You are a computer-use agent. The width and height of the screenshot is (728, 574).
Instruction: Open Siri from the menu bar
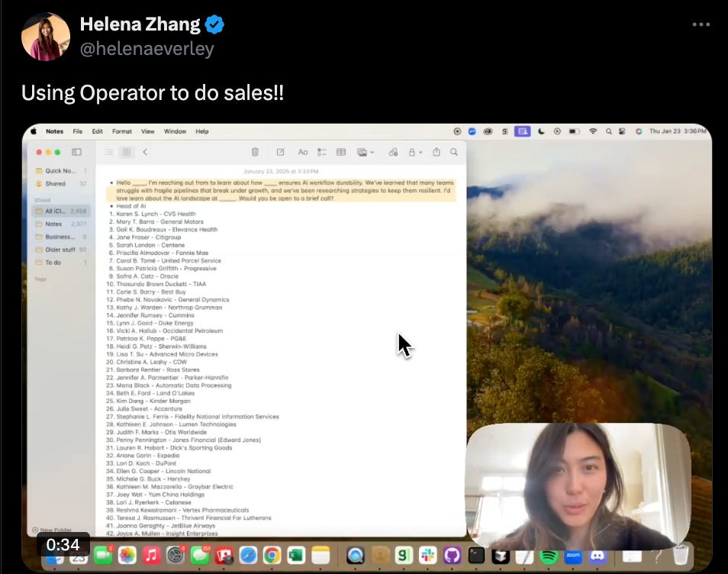point(639,131)
